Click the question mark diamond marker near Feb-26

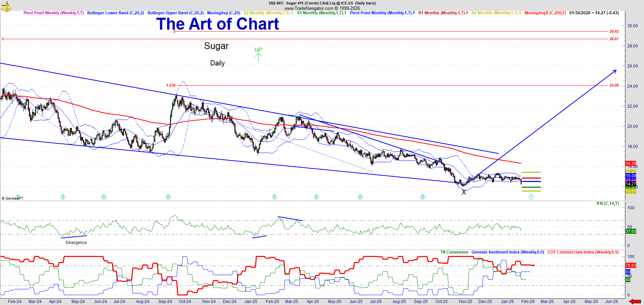coord(531,197)
